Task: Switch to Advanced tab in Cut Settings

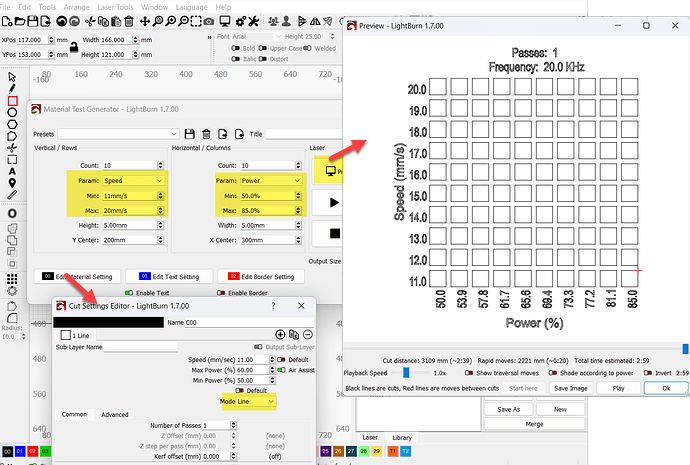Action: 114,414
